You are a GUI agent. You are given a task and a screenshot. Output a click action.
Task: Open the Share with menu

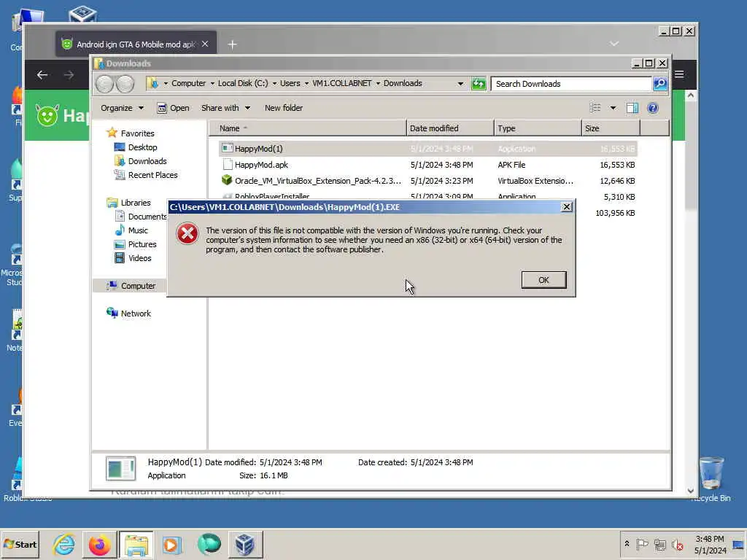tap(225, 108)
